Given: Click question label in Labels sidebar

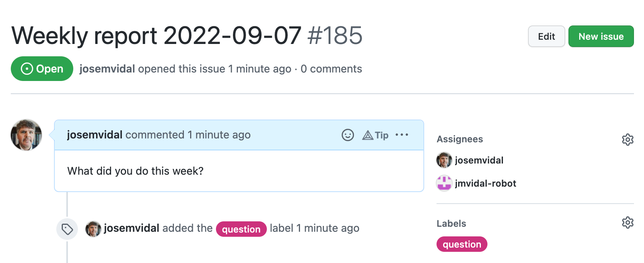Looking at the screenshot, I should pos(462,244).
